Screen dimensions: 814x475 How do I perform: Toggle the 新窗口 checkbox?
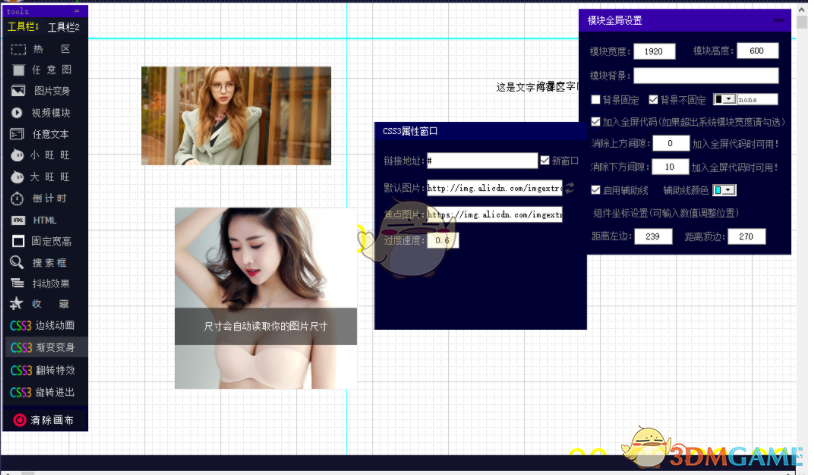click(x=545, y=160)
